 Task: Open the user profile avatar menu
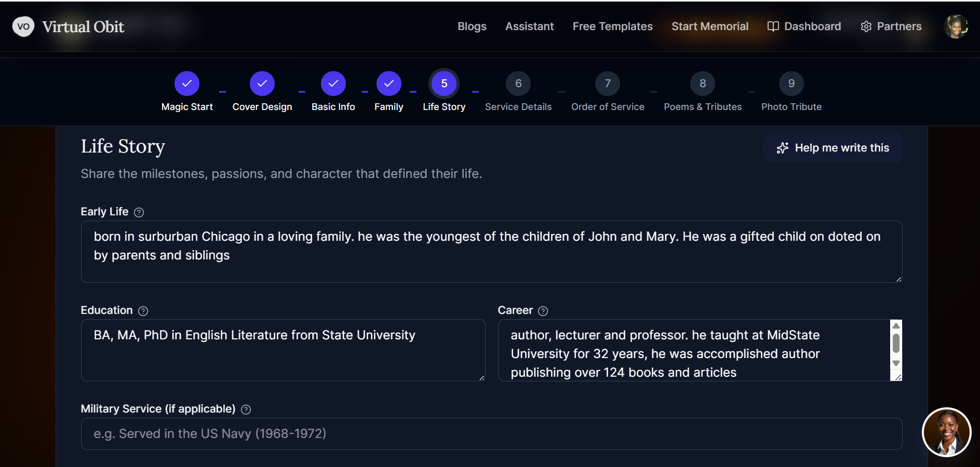click(x=956, y=26)
